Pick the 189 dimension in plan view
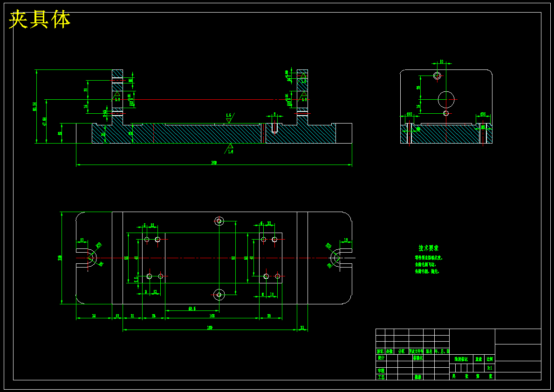This screenshot has height=392, width=554. point(210,328)
